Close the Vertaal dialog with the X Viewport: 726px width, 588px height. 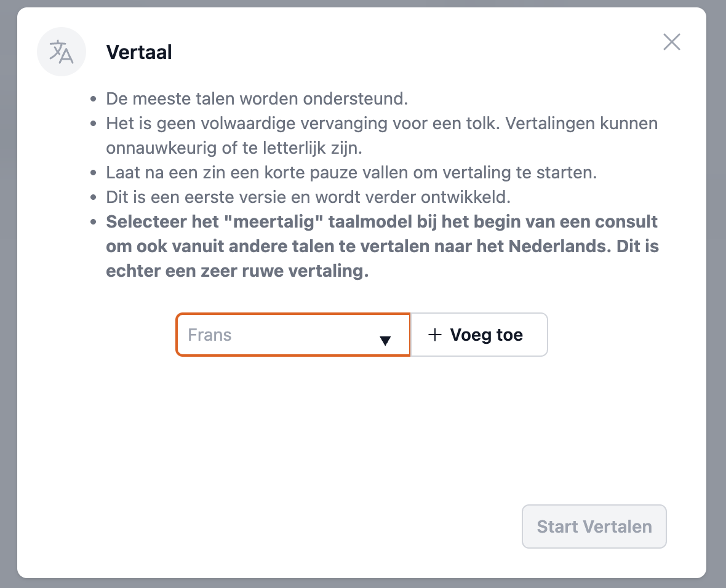pyautogui.click(x=671, y=42)
